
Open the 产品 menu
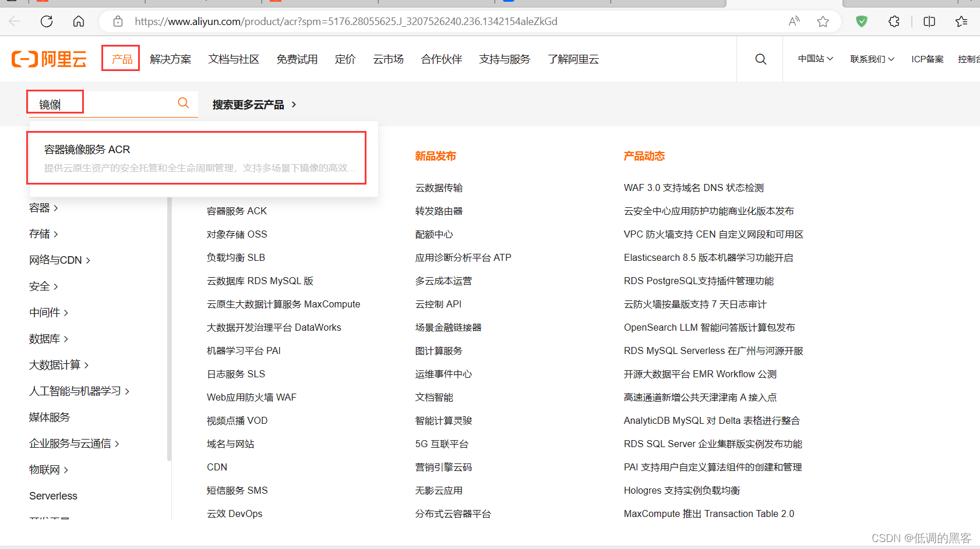[x=122, y=59]
